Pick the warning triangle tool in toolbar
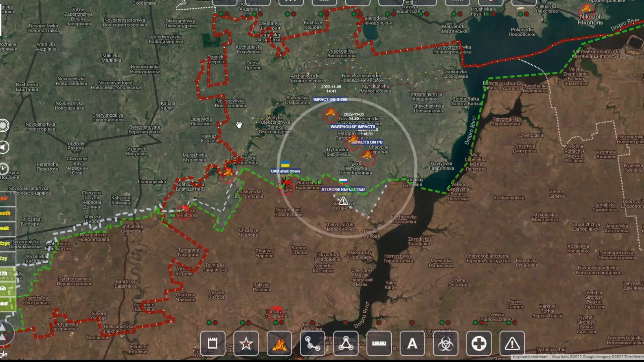This screenshot has width=644, height=362. coord(512,343)
